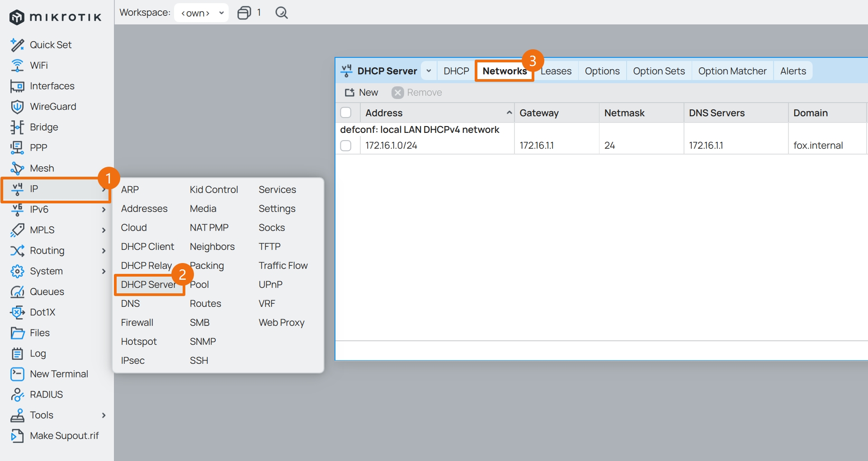Click the Routing arrows icon
This screenshot has height=461, width=868.
(x=17, y=250)
